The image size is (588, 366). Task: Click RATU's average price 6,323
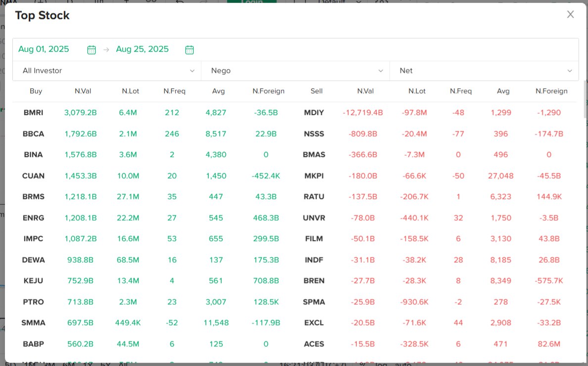coord(500,197)
